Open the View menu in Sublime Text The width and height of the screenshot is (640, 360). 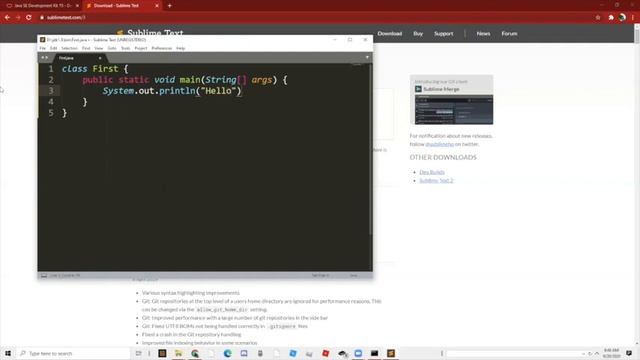tap(99, 48)
